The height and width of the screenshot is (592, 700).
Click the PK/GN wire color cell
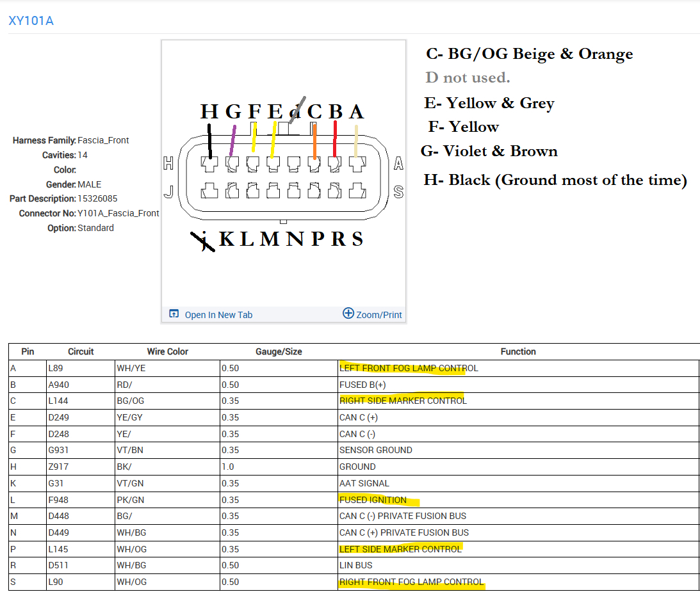[x=130, y=500]
